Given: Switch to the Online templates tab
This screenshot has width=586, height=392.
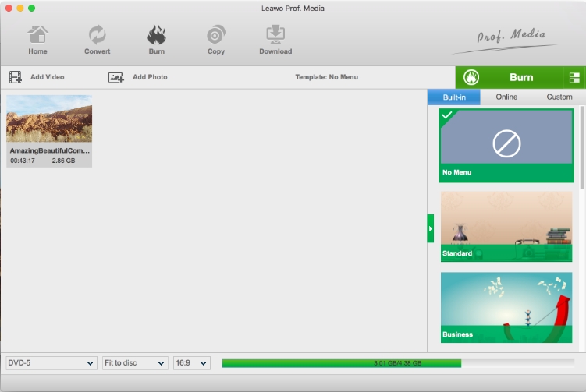Looking at the screenshot, I should point(506,97).
